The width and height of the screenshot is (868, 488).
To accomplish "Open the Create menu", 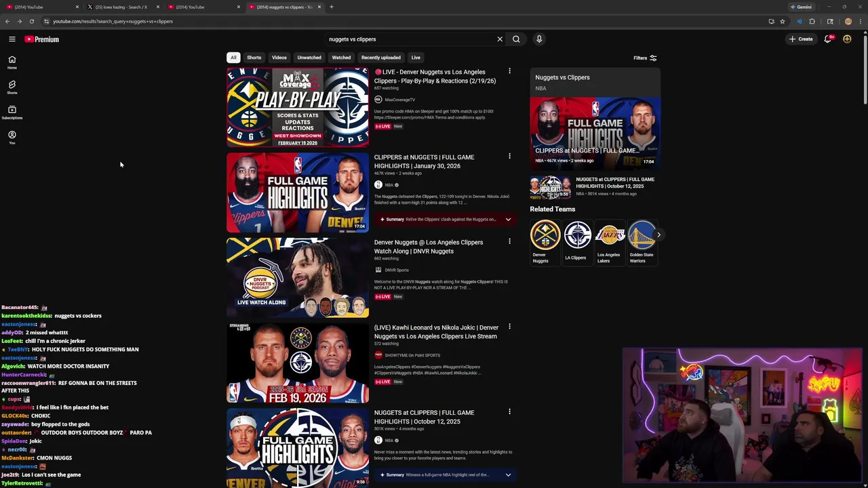I will pyautogui.click(x=801, y=39).
